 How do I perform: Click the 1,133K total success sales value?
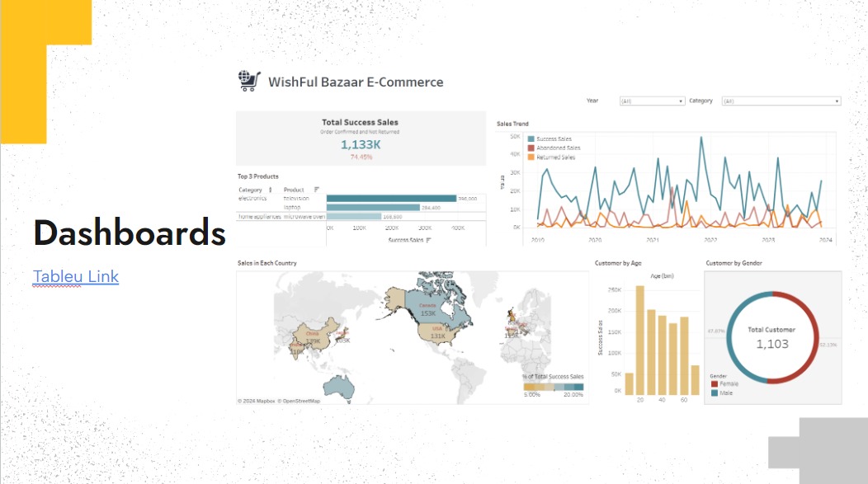(x=361, y=145)
